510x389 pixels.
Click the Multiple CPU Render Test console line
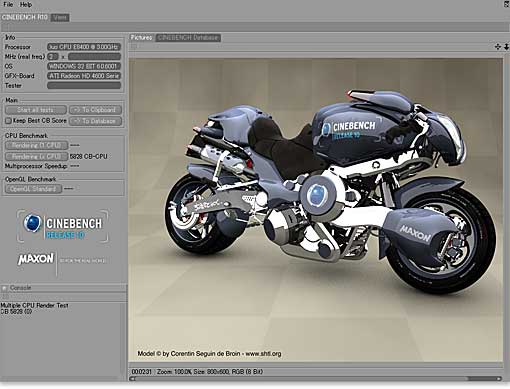pyautogui.click(x=34, y=305)
